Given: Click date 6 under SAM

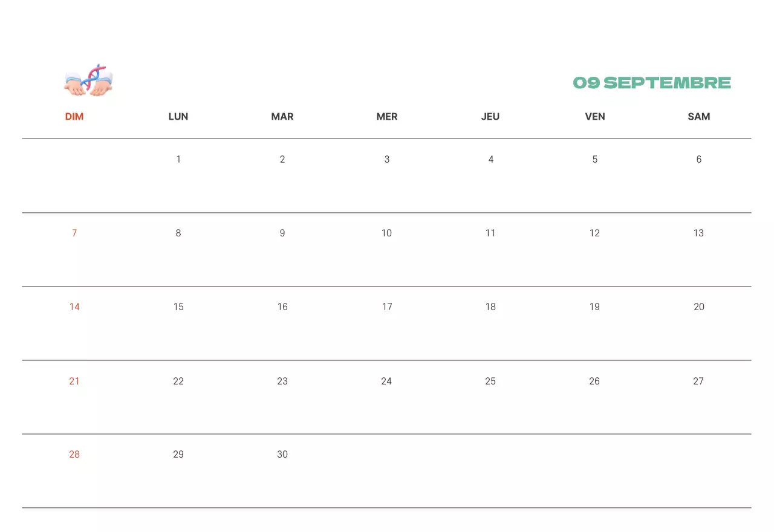Looking at the screenshot, I should (699, 160).
